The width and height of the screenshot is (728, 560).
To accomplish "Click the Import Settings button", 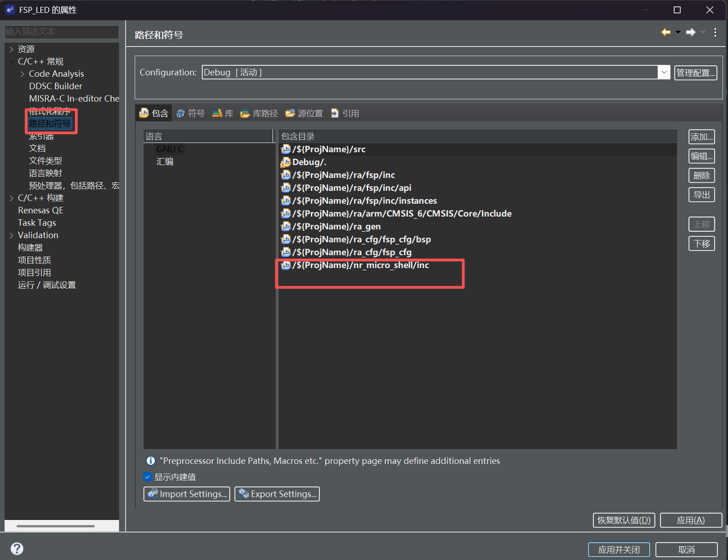I will click(187, 494).
